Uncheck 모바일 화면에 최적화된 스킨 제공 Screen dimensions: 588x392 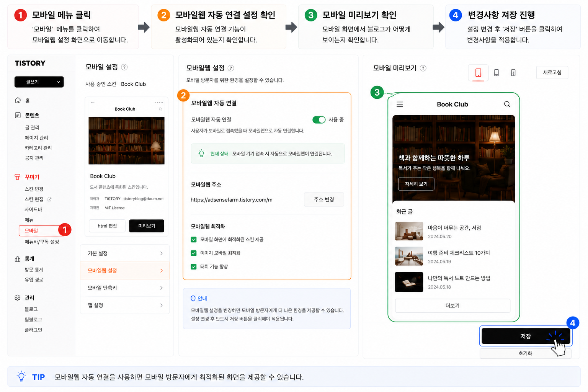[x=194, y=240]
